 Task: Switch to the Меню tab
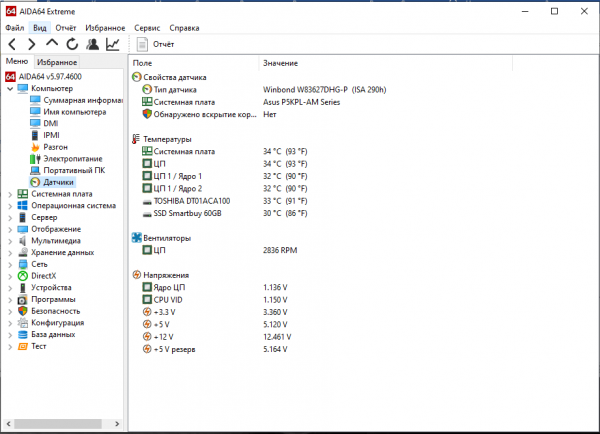pos(17,61)
